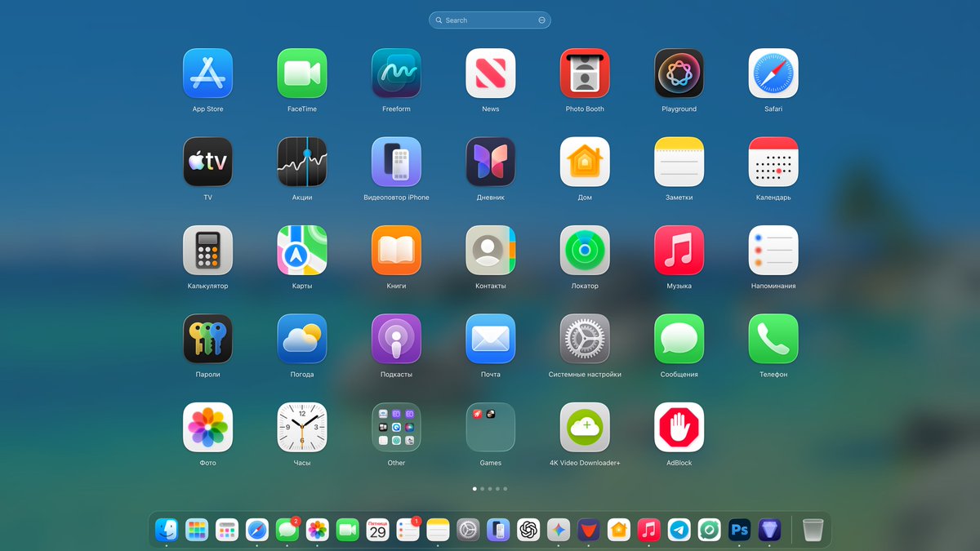Image resolution: width=980 pixels, height=551 pixels.
Task: Open Calendar showing 29 in the Dock
Action: point(377,530)
